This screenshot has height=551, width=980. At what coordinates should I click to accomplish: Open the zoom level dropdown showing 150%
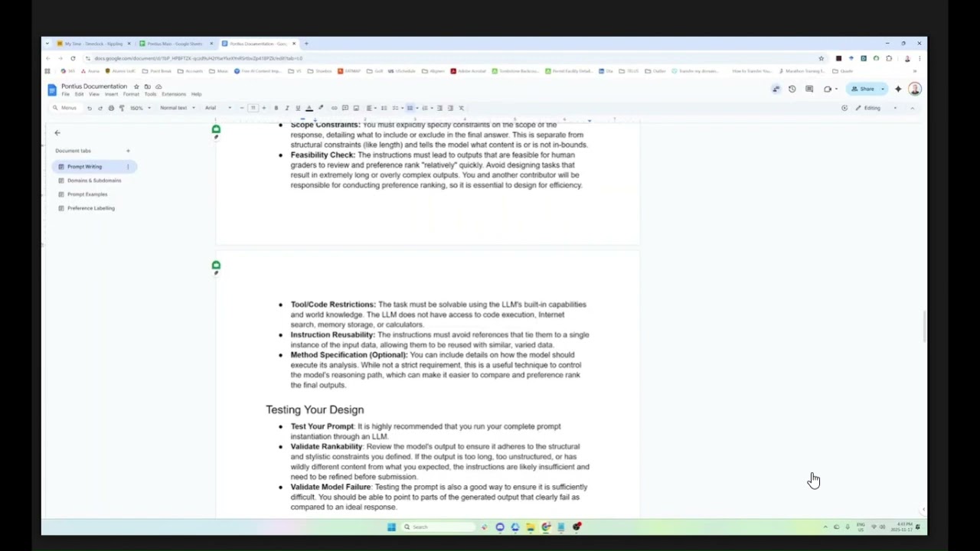(139, 108)
